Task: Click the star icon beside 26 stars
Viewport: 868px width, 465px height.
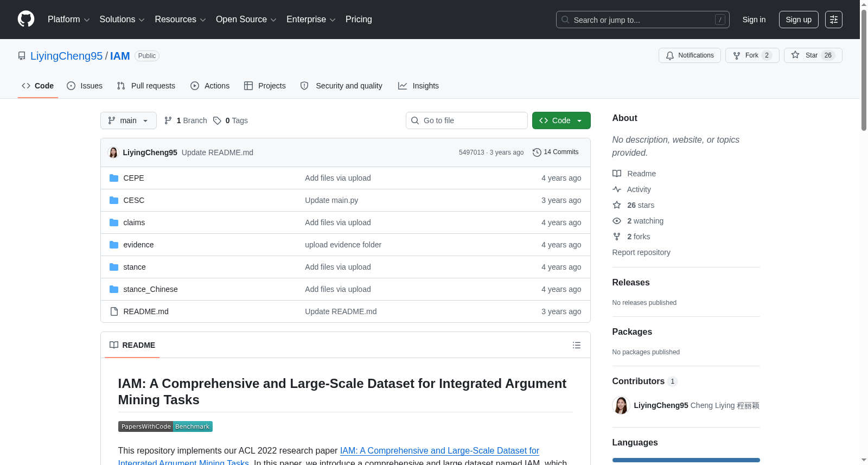Action: 617,205
